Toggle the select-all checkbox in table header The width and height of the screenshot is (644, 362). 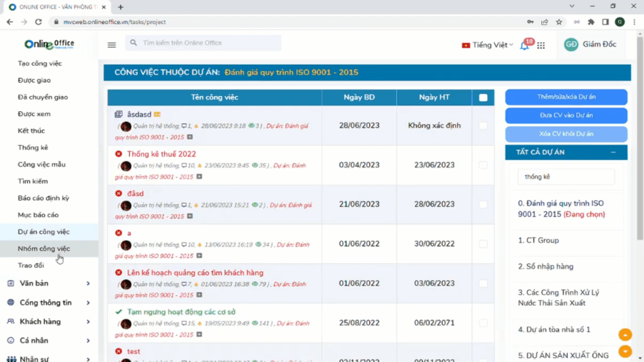pos(483,98)
